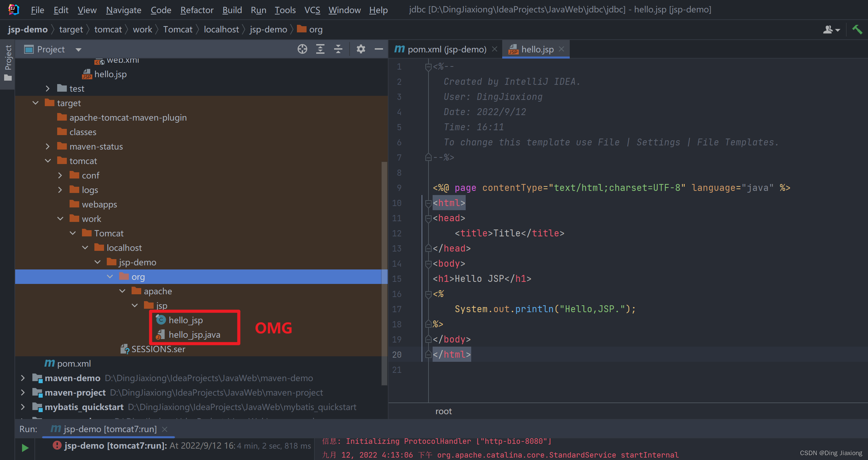Select hello_jsp class file
Screen dimensions: 868x460
coord(179,320)
